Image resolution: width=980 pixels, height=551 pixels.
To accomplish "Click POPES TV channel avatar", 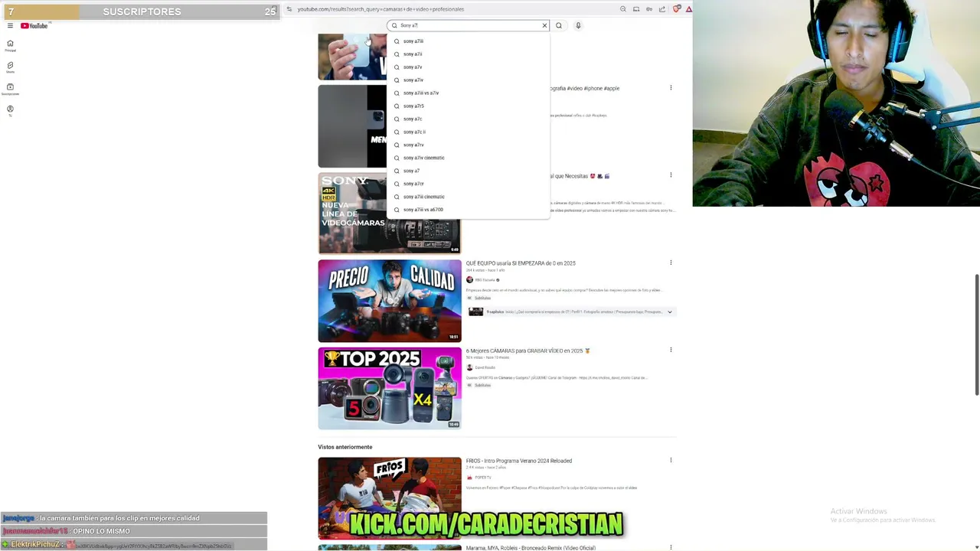I will (x=469, y=478).
